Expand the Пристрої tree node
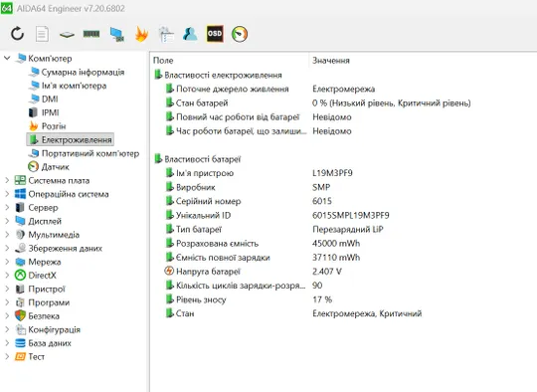 click(x=7, y=289)
